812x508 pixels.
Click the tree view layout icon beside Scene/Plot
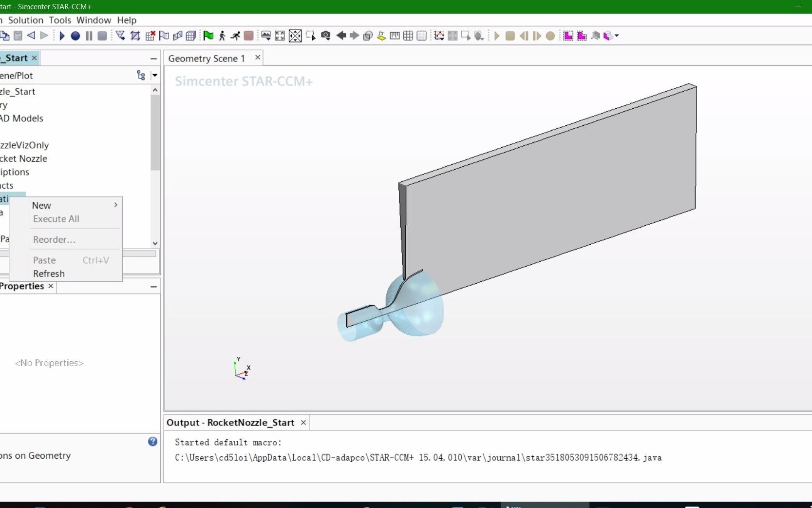coord(141,75)
